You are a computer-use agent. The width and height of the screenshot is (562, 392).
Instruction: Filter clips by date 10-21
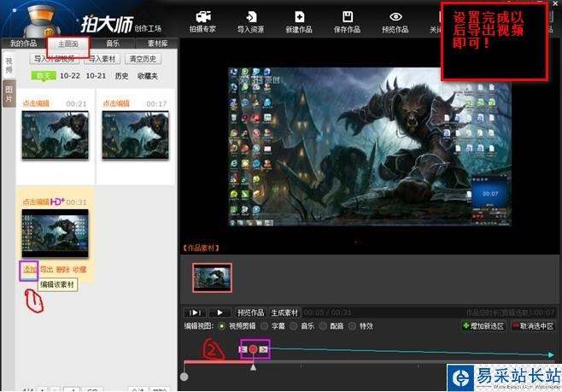coord(96,76)
